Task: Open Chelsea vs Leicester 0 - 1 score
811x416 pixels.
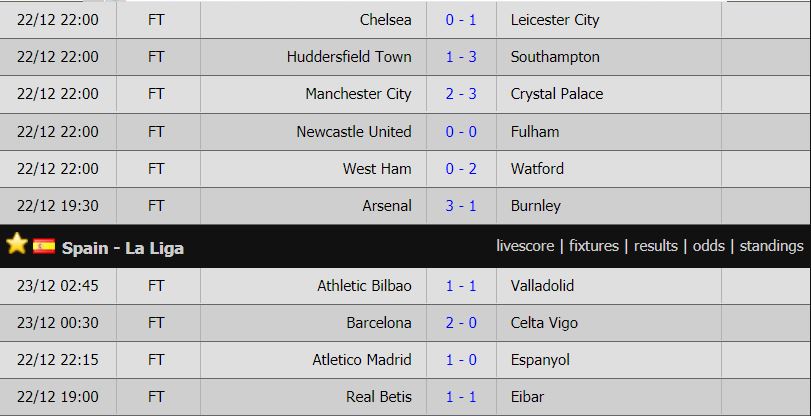Action: 461,20
